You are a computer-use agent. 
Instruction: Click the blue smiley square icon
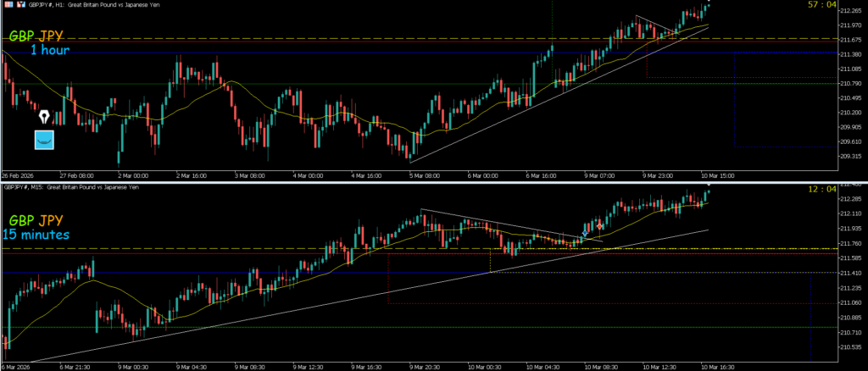(43, 140)
